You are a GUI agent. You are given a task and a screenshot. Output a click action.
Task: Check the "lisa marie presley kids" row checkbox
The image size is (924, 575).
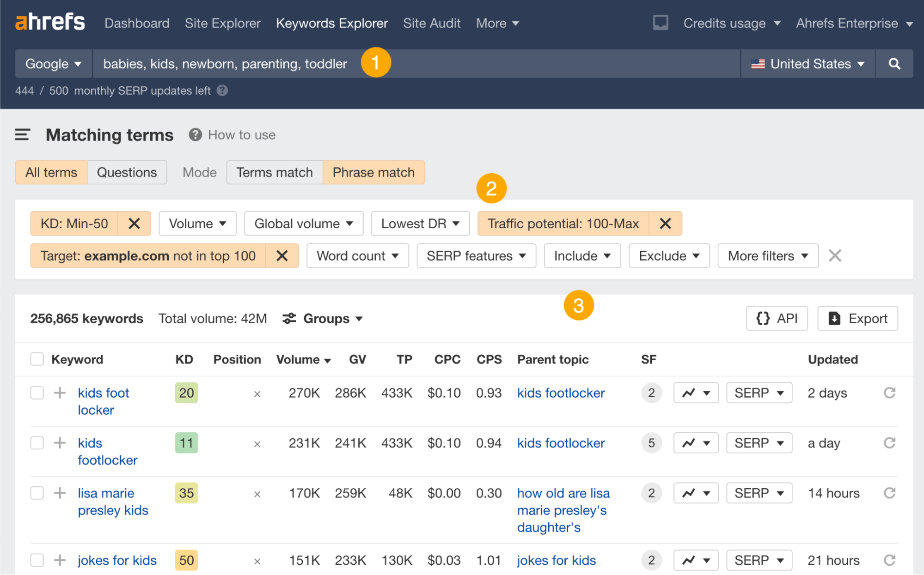37,493
